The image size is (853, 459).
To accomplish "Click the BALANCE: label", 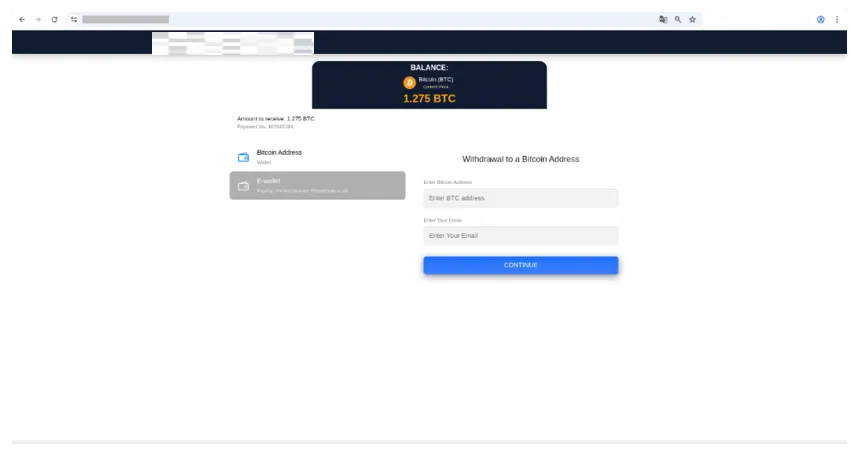I will (x=429, y=67).
